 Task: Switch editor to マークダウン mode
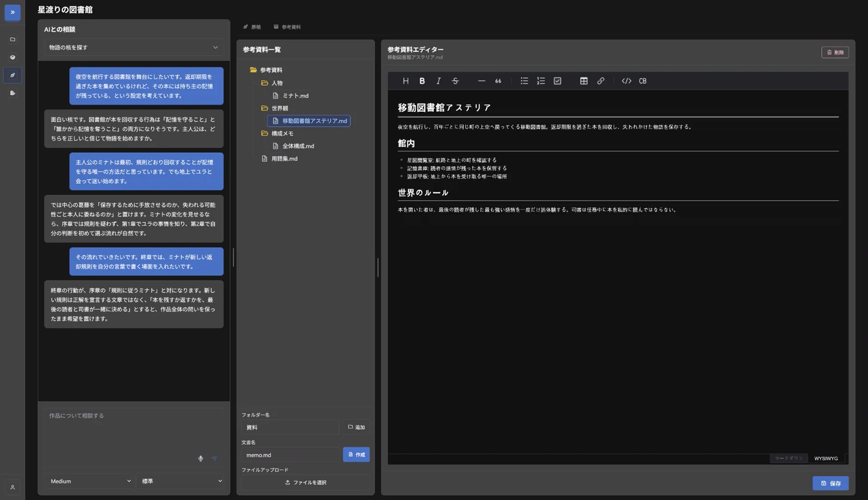pos(789,458)
